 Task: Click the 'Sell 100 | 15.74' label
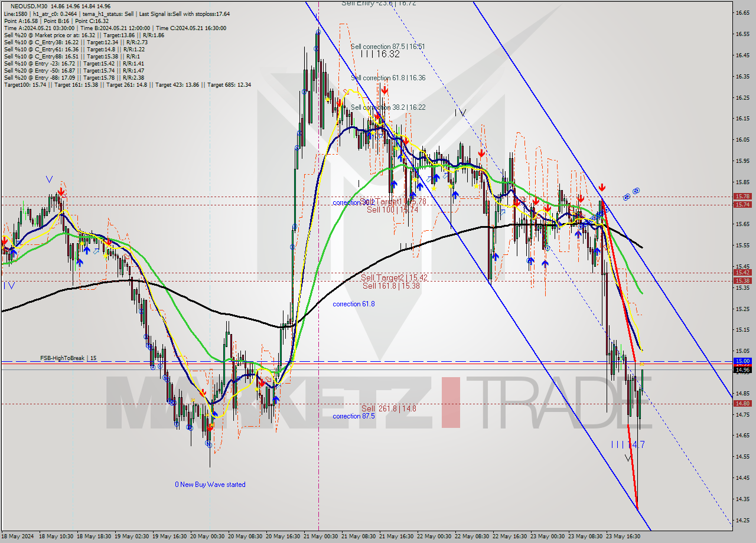pos(392,210)
